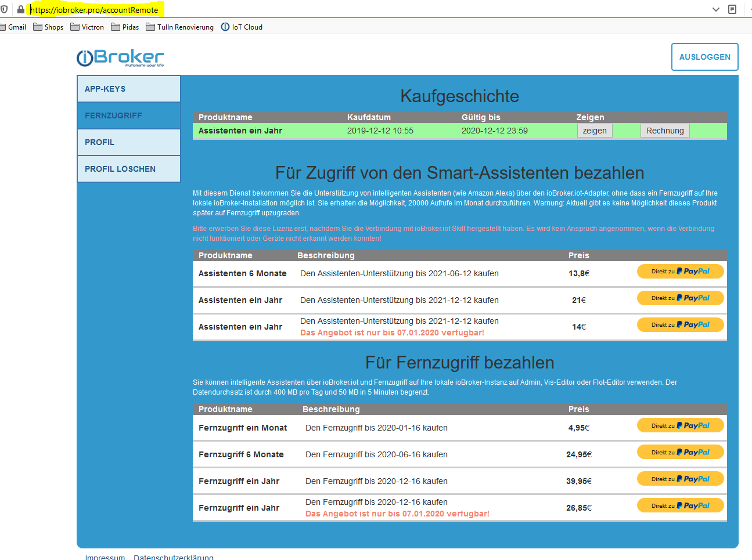The height and width of the screenshot is (560, 752).
Task: Click the highlighted URL in the address bar
Action: (x=94, y=10)
